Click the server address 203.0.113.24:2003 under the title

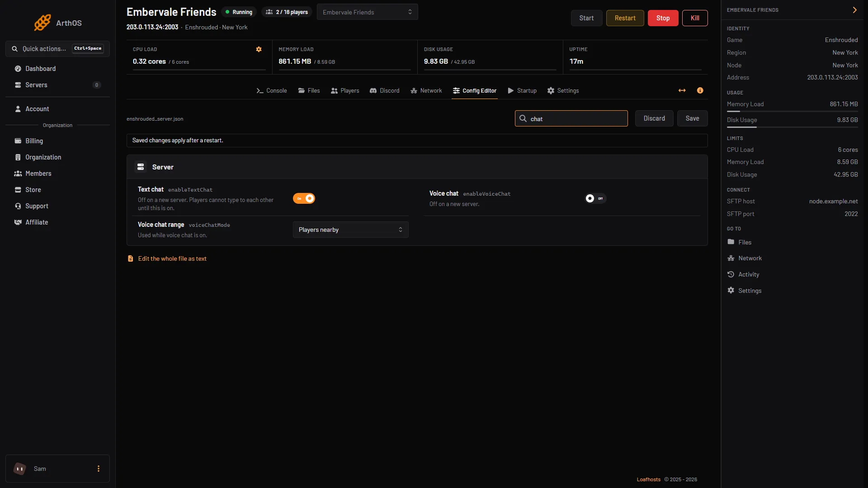pyautogui.click(x=152, y=27)
